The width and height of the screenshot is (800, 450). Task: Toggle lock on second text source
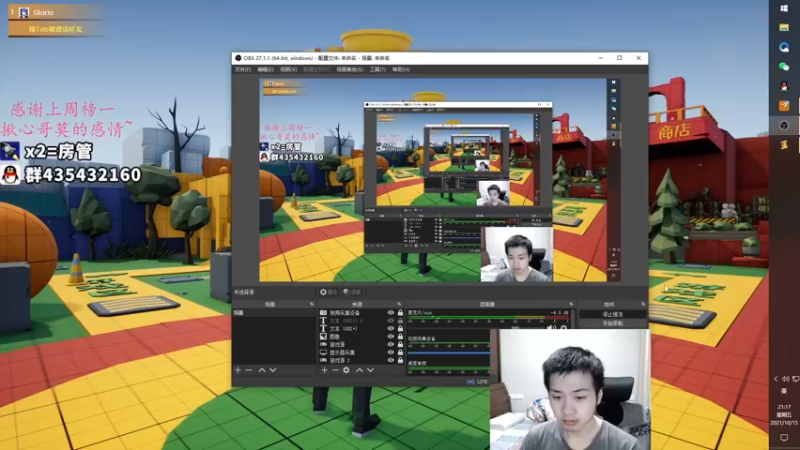(401, 329)
